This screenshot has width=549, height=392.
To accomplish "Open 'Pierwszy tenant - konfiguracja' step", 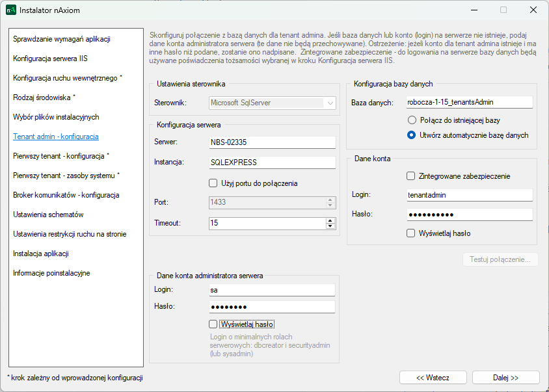I will [61, 156].
